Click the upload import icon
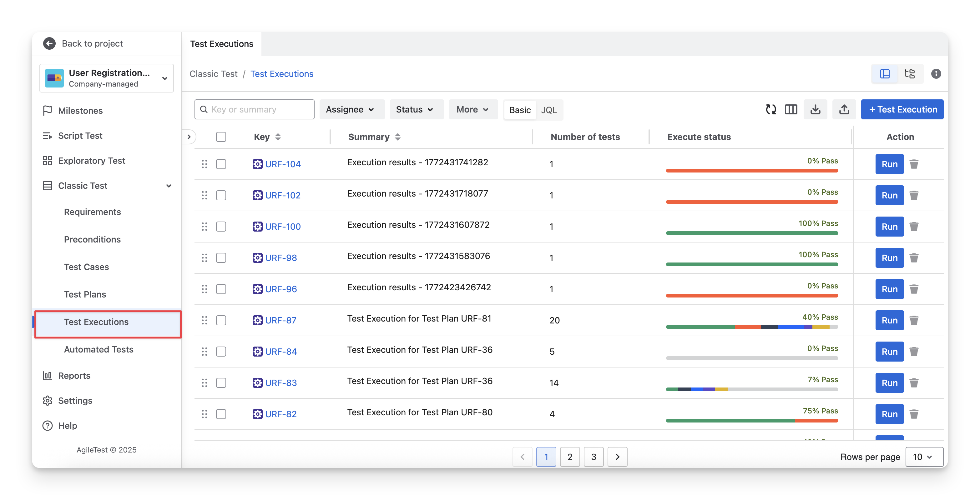 pos(844,109)
